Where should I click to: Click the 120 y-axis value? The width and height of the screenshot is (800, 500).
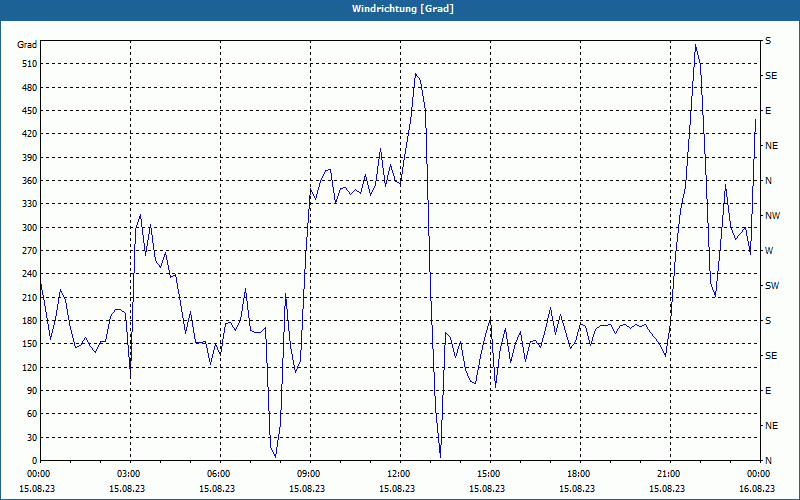point(30,367)
